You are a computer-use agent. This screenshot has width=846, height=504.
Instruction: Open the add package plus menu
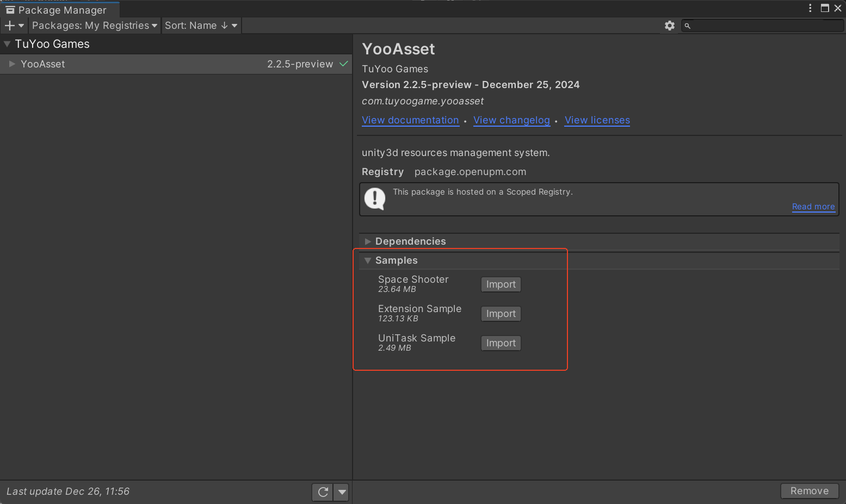[14, 26]
